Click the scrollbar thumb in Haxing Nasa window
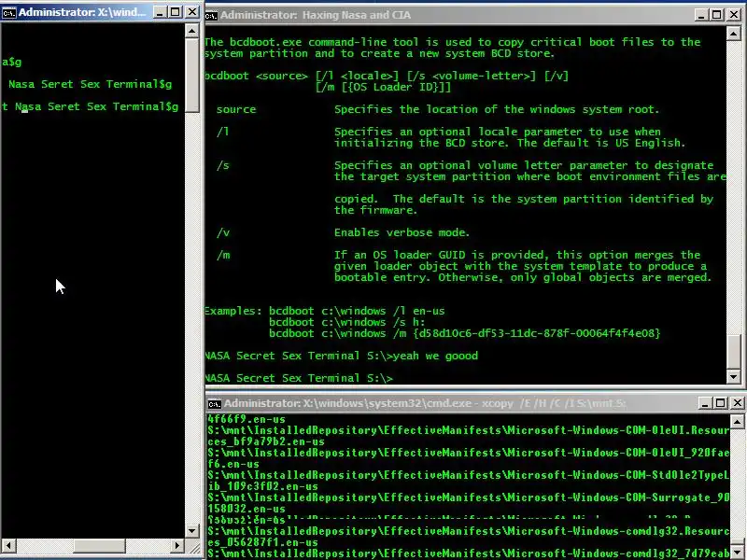 point(734,352)
